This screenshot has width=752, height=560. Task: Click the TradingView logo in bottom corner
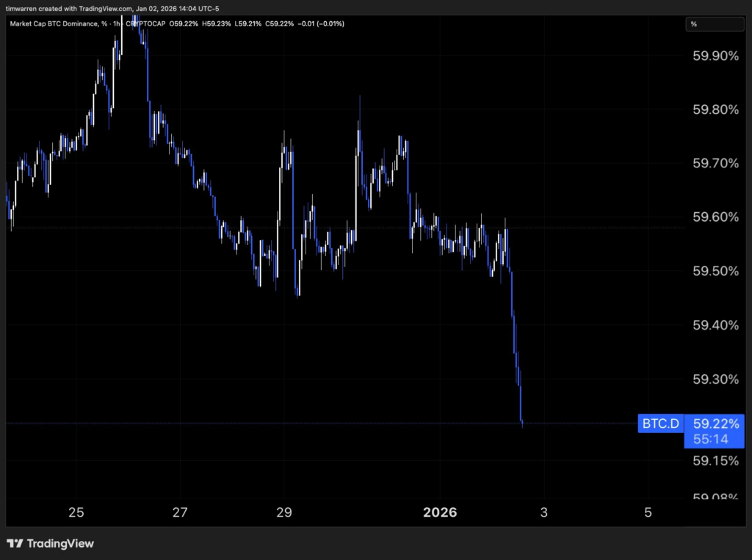tap(50, 543)
